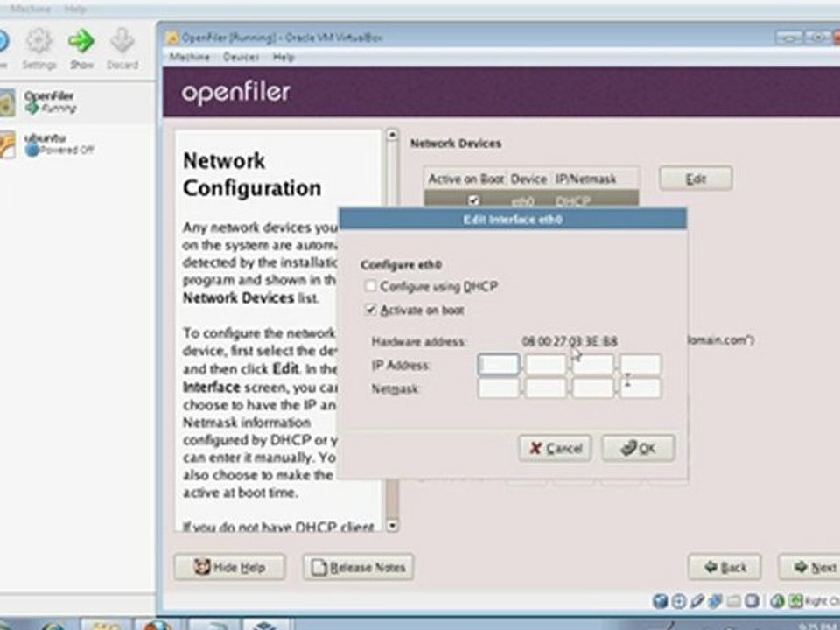The width and height of the screenshot is (840, 630).
Task: Click OK in Edit Interface dialog
Action: (x=638, y=448)
